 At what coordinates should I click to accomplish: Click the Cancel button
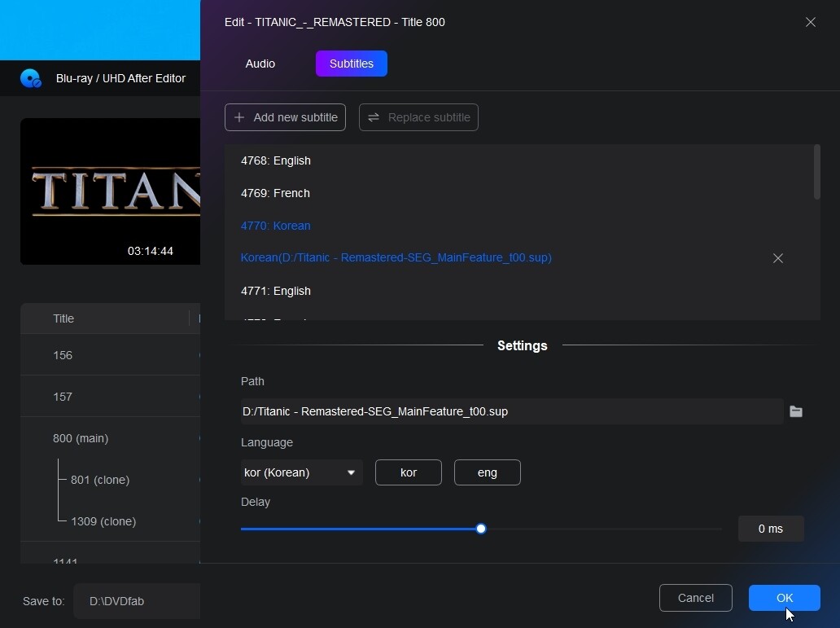click(x=695, y=598)
